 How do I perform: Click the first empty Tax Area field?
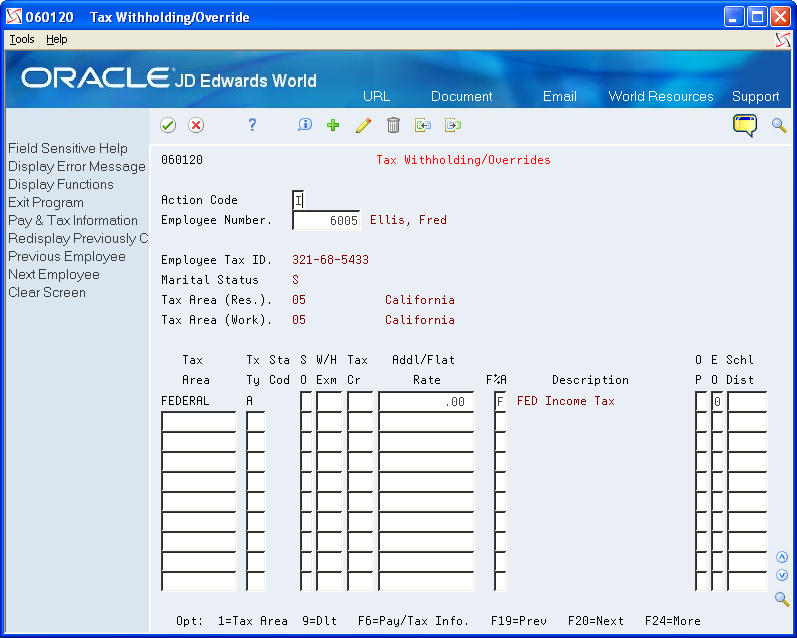pyautogui.click(x=199, y=421)
